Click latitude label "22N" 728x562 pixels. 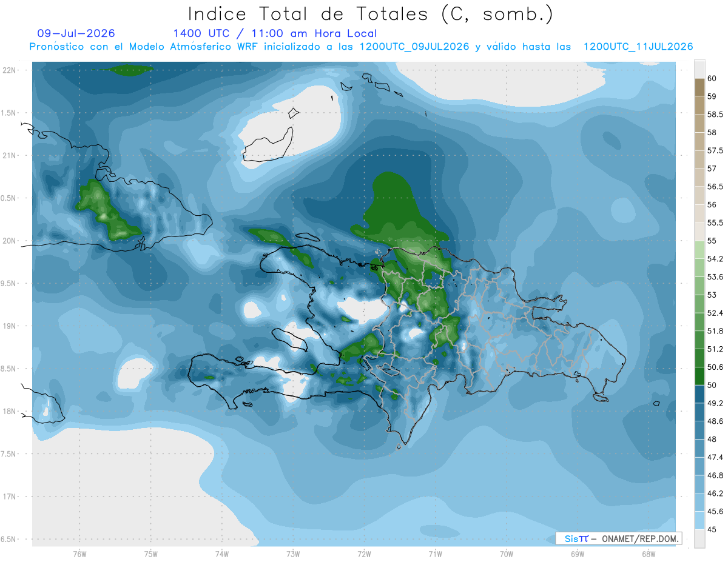click(10, 70)
